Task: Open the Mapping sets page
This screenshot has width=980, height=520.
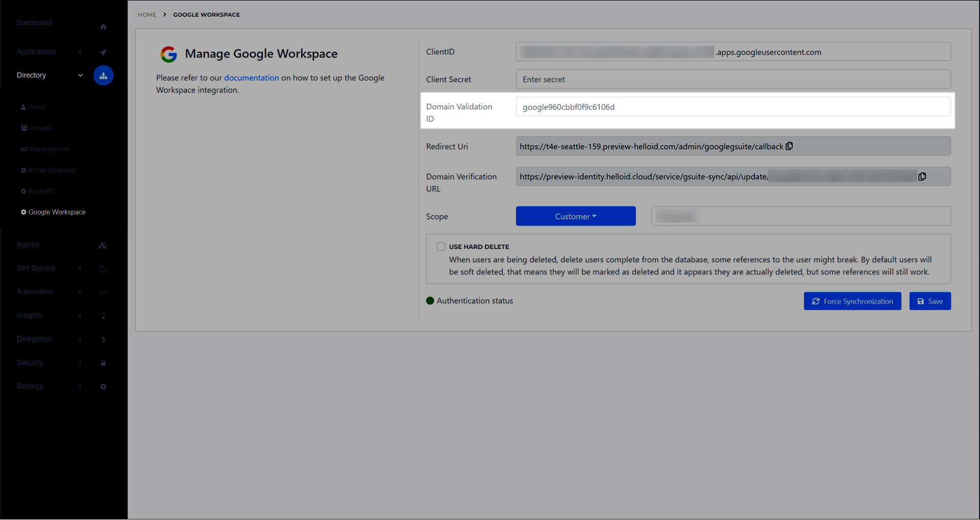Action: point(45,149)
